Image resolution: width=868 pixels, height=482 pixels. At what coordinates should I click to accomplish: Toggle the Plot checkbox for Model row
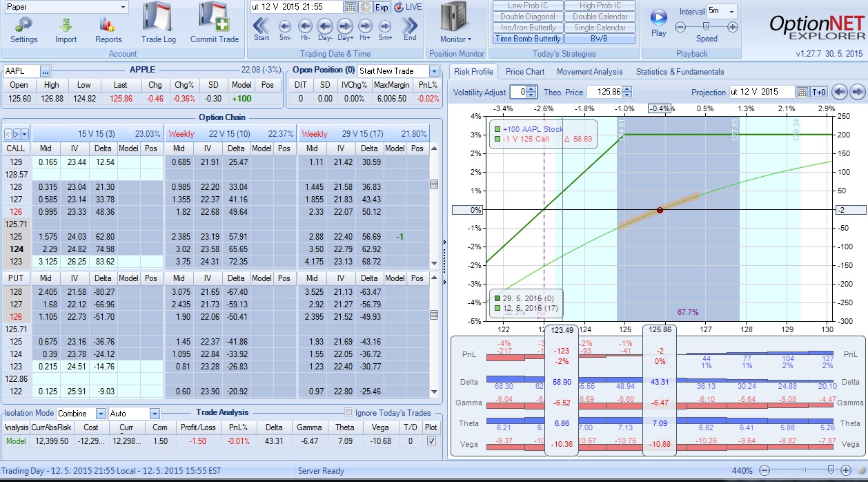[432, 441]
